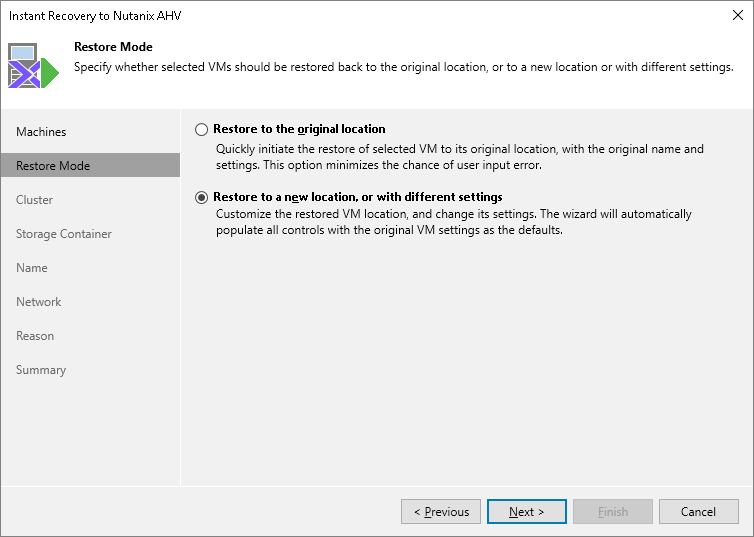This screenshot has width=754, height=537.
Task: Click the Restore Mode header title
Action: click(113, 47)
